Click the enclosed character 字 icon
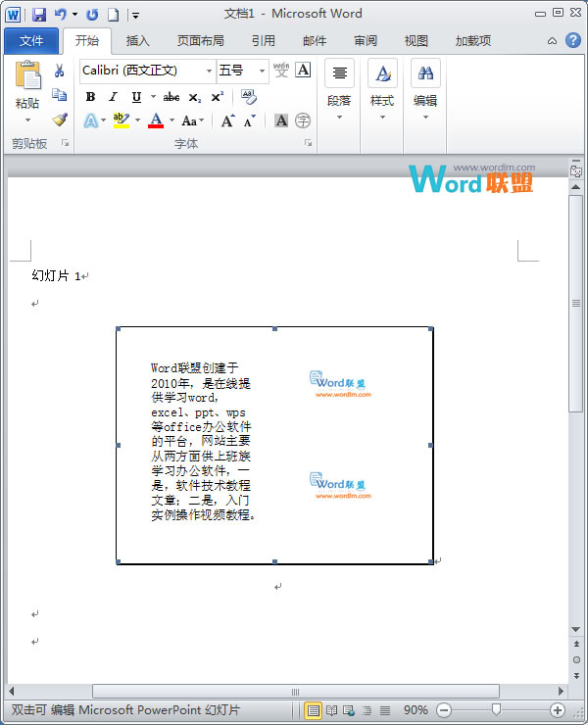588x725 pixels. 303,121
